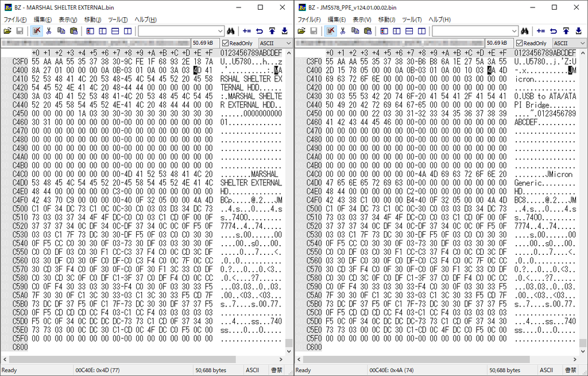Image resolution: width=588 pixels, height=376 pixels.
Task: Jump to file top in JMS578_PPE window
Action: click(x=566, y=31)
